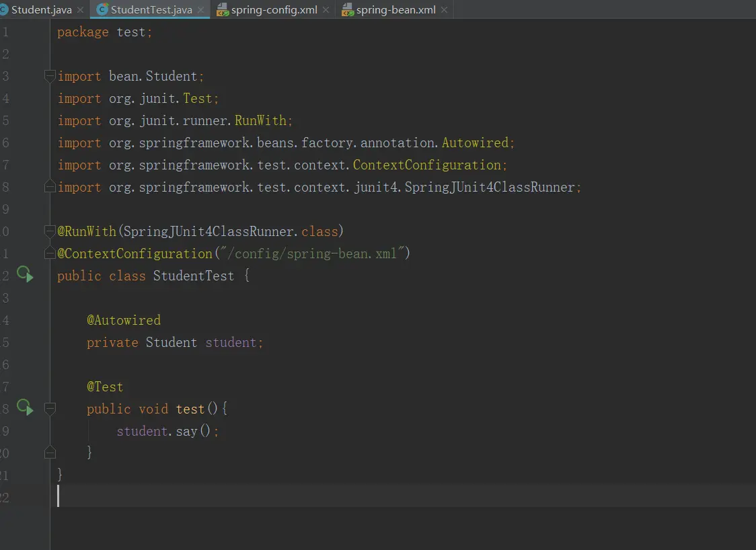
Task: Click the 'class' keyword inside @RunWith parentheses
Action: click(x=319, y=231)
